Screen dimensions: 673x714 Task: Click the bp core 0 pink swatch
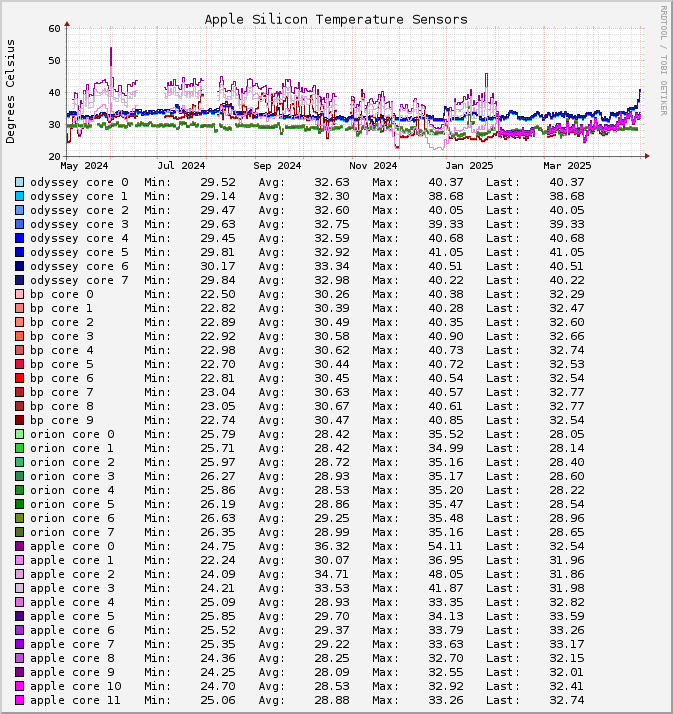19,294
